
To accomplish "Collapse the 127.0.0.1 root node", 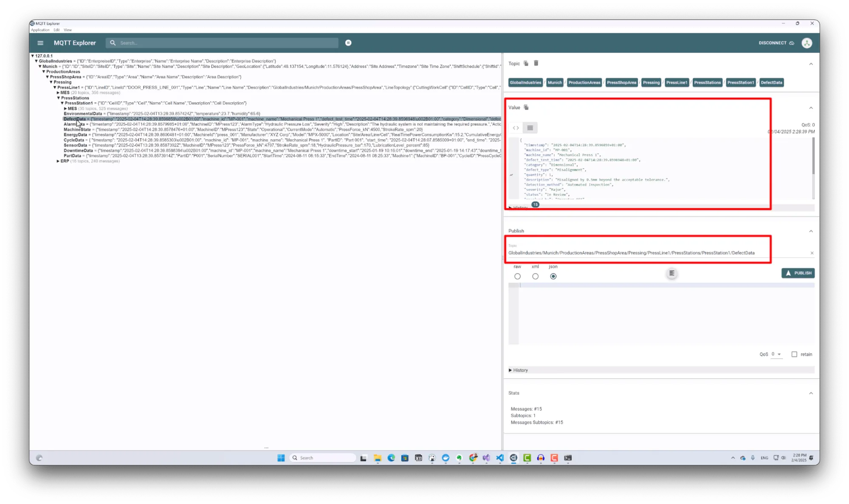I will coord(33,56).
